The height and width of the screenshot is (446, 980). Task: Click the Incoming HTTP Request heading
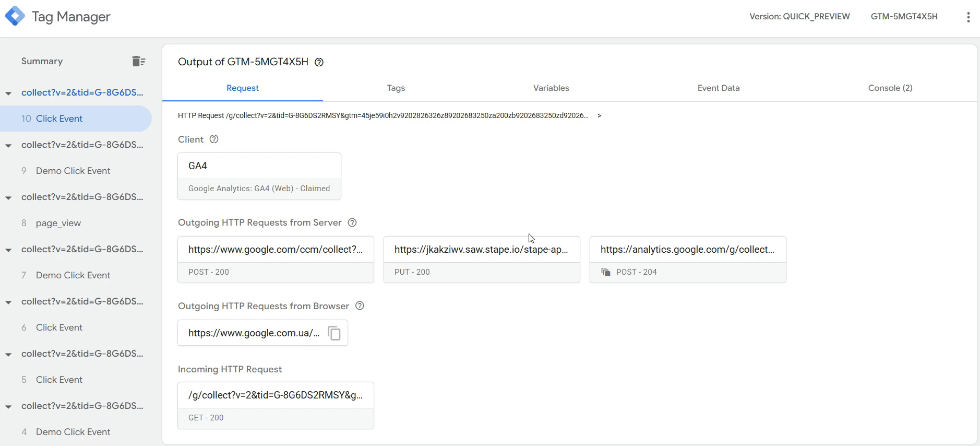tap(230, 369)
